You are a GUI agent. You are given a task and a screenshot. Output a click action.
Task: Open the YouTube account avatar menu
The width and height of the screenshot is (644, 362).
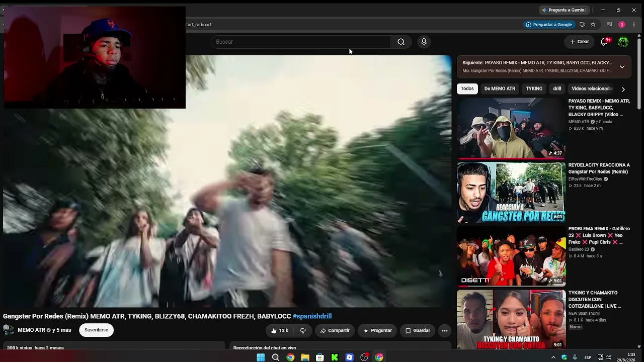pos(623,42)
